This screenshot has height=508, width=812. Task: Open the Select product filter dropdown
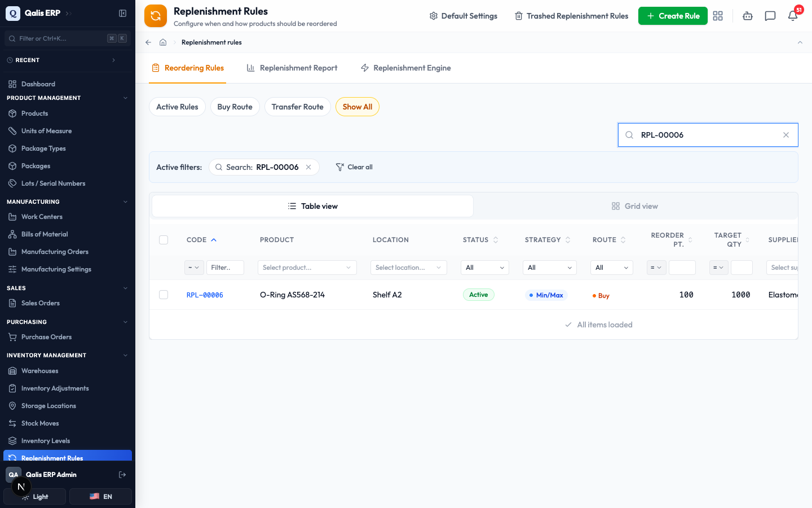(307, 268)
